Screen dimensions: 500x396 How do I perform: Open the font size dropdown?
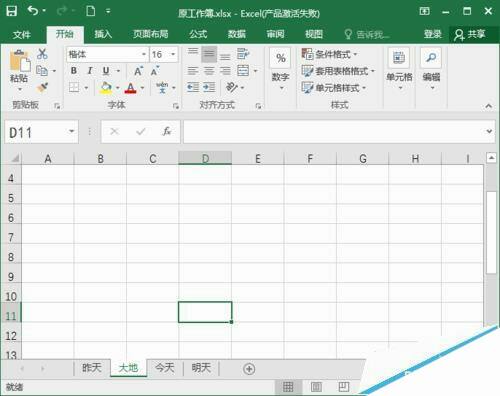click(173, 54)
